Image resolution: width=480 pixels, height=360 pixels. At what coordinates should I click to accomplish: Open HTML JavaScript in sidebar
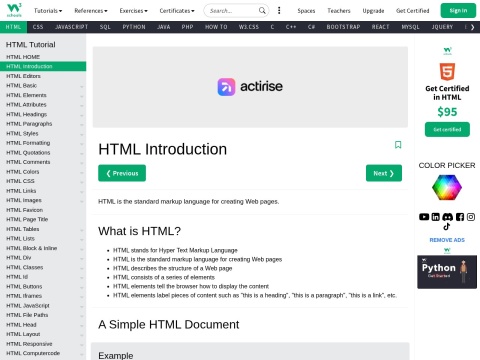pyautogui.click(x=43, y=305)
